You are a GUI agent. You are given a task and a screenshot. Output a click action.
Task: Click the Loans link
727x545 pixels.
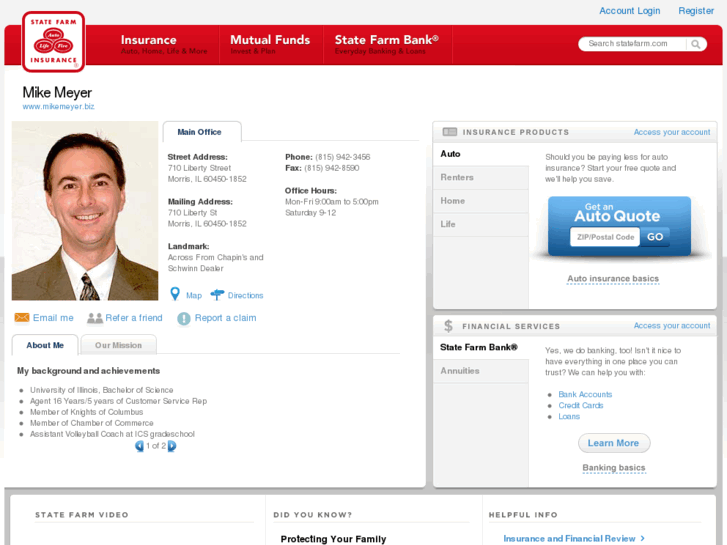(x=569, y=417)
